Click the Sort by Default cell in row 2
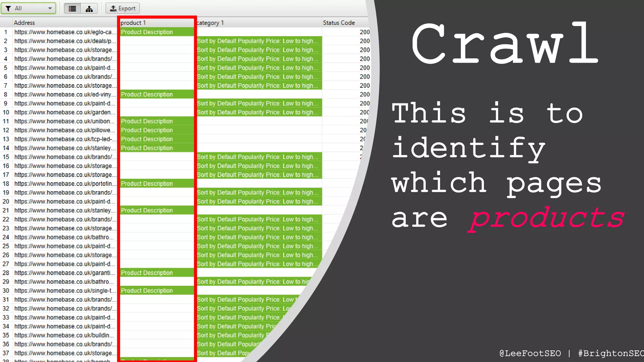Image resolution: width=644 pixels, height=362 pixels. coord(259,41)
